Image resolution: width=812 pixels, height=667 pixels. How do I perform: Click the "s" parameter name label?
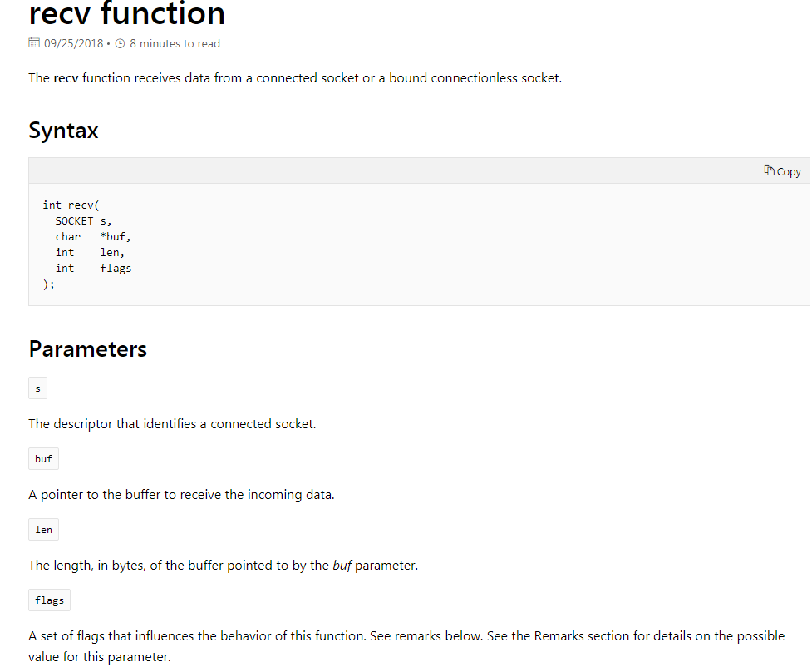click(37, 388)
